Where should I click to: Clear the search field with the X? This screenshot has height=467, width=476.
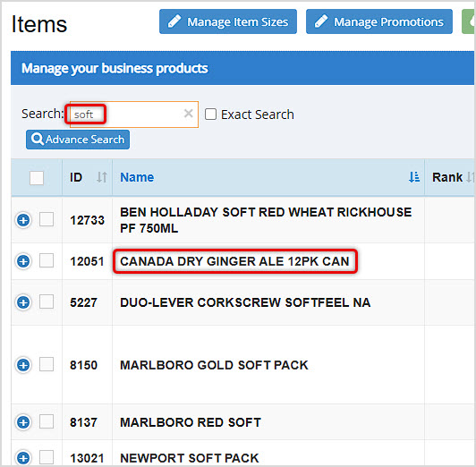tap(189, 114)
